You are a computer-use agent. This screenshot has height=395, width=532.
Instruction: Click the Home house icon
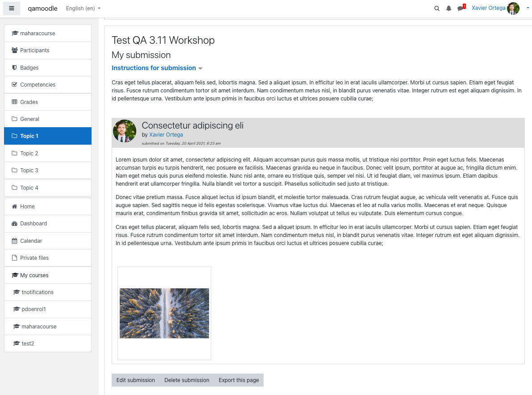click(14, 206)
